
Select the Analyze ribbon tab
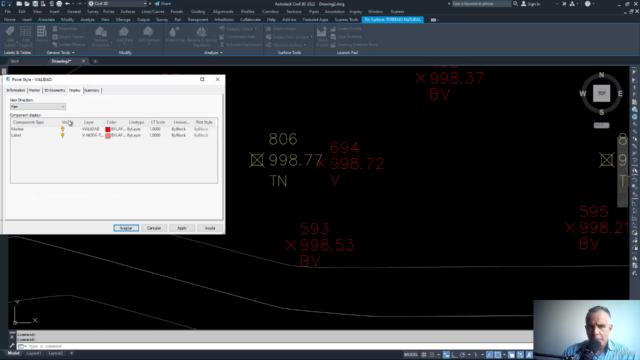(x=87, y=20)
